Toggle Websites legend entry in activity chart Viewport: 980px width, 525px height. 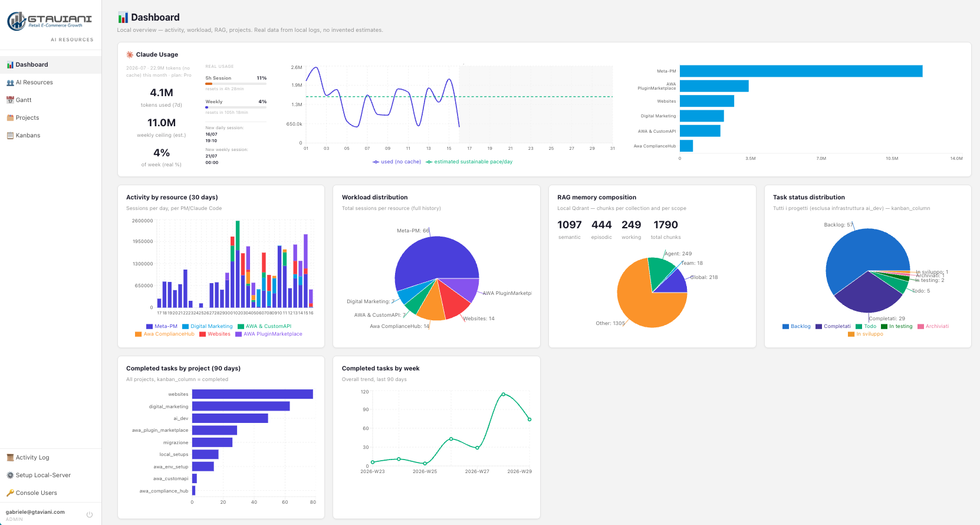(215, 334)
